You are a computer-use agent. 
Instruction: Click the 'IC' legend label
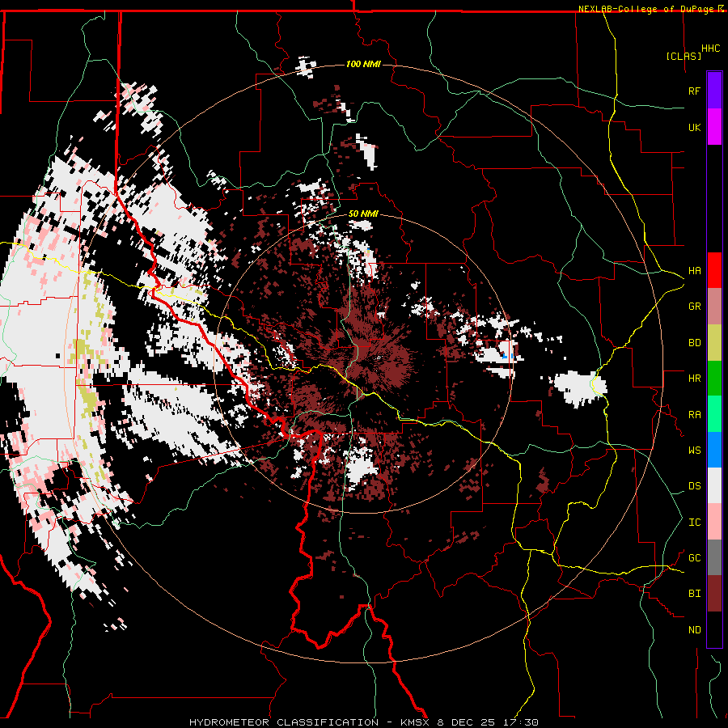pyautogui.click(x=694, y=523)
